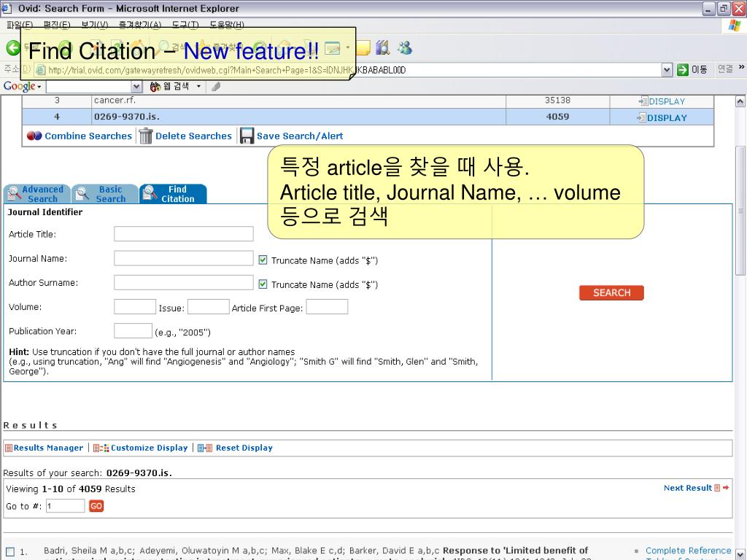Open the 편집(E) menu
Image resolution: width=747 pixels, height=560 pixels.
coord(57,26)
